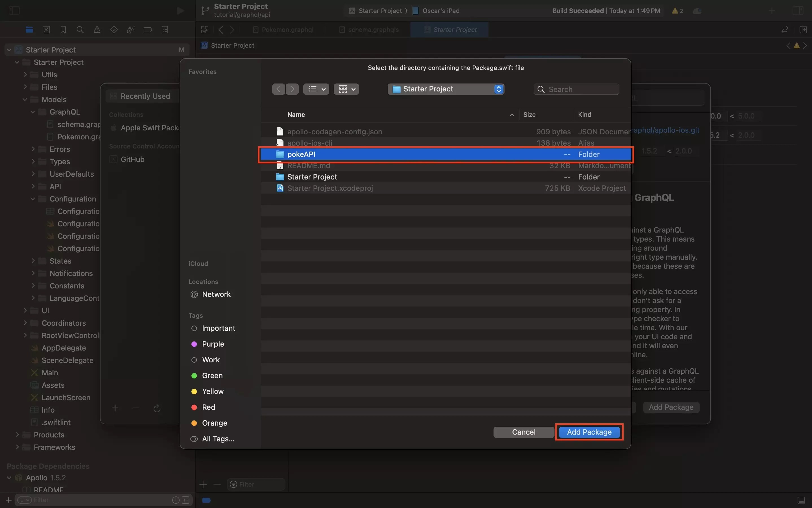Screen dimensions: 812x508
Task: Click the blue Add Package button
Action: (x=589, y=432)
